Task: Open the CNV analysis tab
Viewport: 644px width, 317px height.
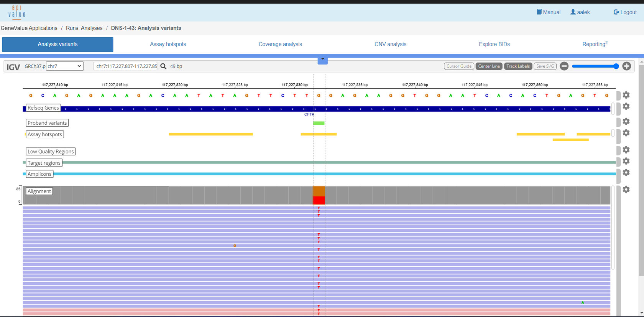Action: click(x=390, y=44)
